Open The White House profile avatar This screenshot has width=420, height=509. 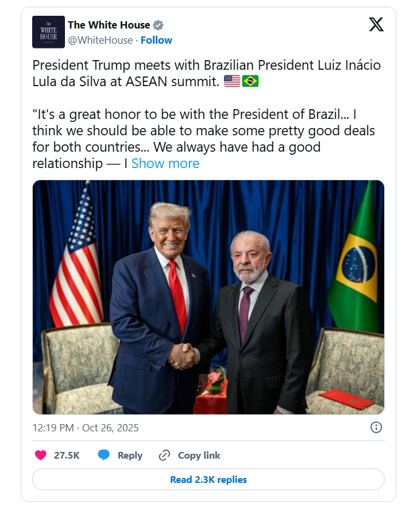49,32
